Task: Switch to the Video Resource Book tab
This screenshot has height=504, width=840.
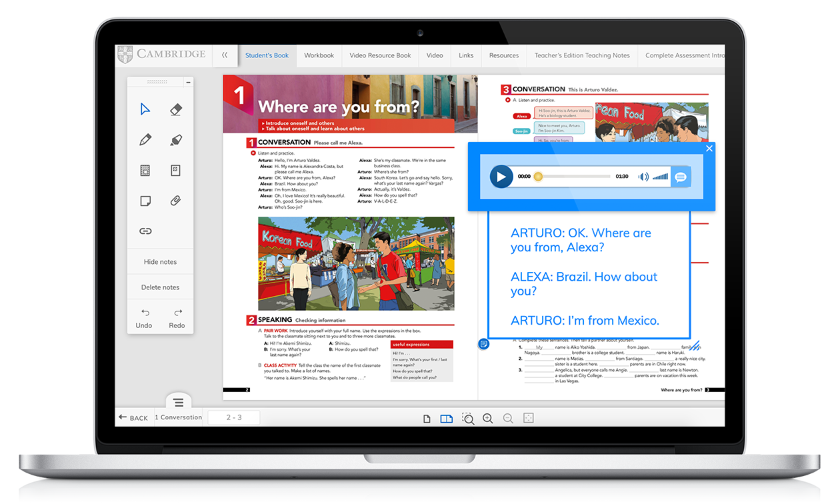Action: [380, 55]
